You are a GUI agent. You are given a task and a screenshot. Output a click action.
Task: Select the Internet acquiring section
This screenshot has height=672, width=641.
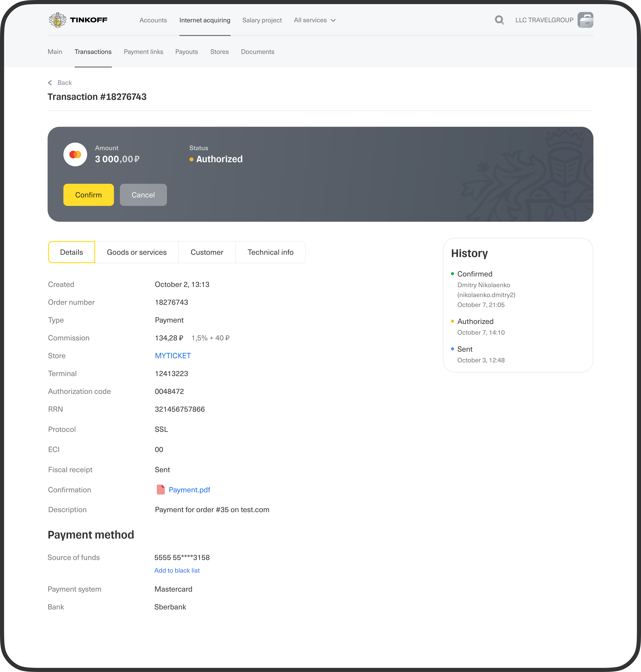point(205,20)
